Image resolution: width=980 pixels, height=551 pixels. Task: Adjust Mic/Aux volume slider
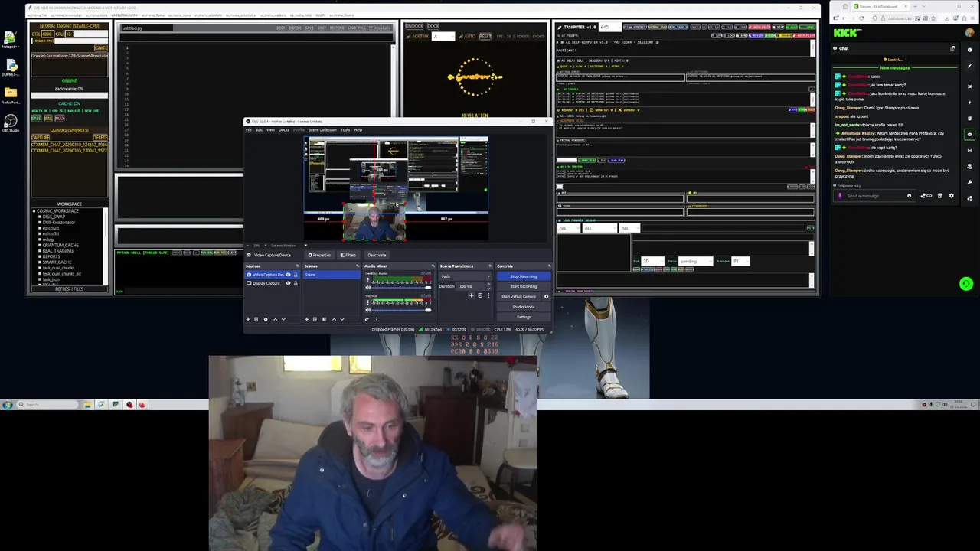click(x=400, y=310)
